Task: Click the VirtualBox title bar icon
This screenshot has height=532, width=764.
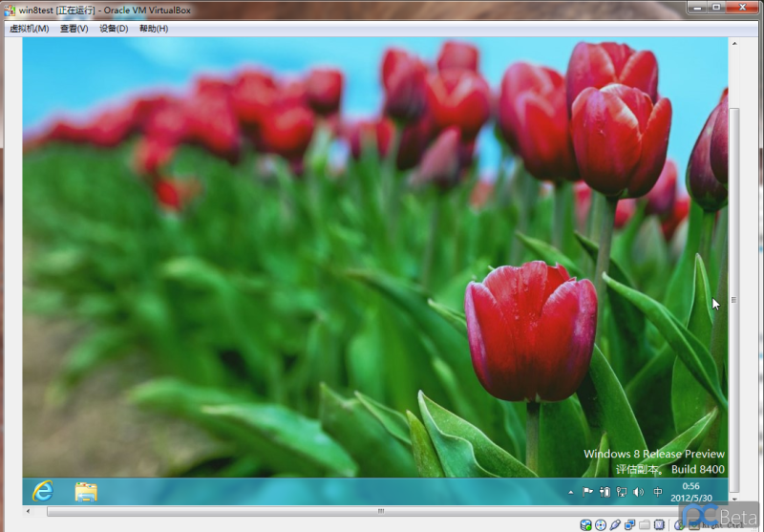Action: [10, 10]
